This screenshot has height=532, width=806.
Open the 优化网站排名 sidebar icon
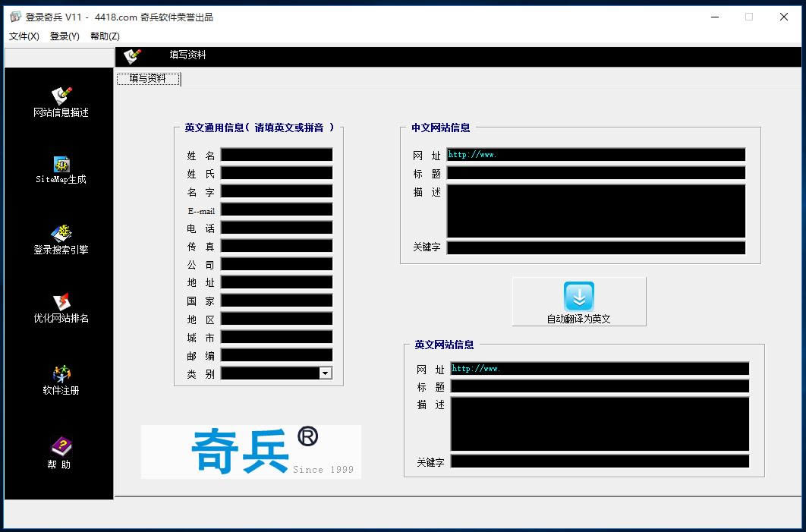coord(61,303)
